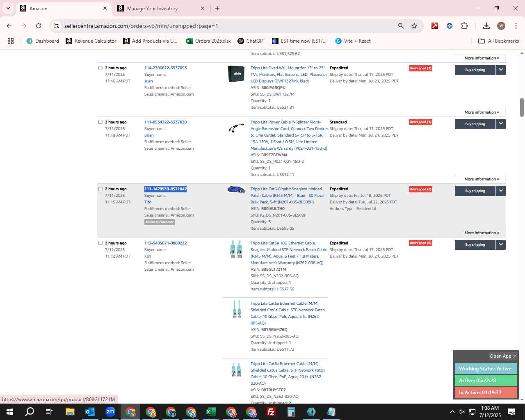Screen dimensions: 525x420
Task: Reload the Seller Central page
Action: click(39, 26)
